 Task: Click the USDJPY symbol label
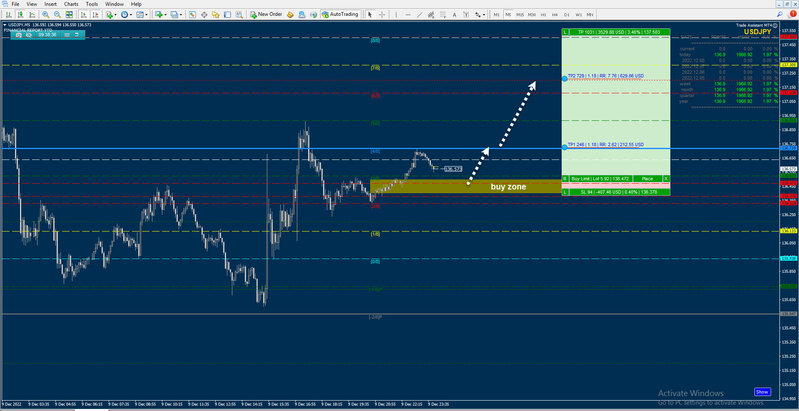click(x=757, y=32)
